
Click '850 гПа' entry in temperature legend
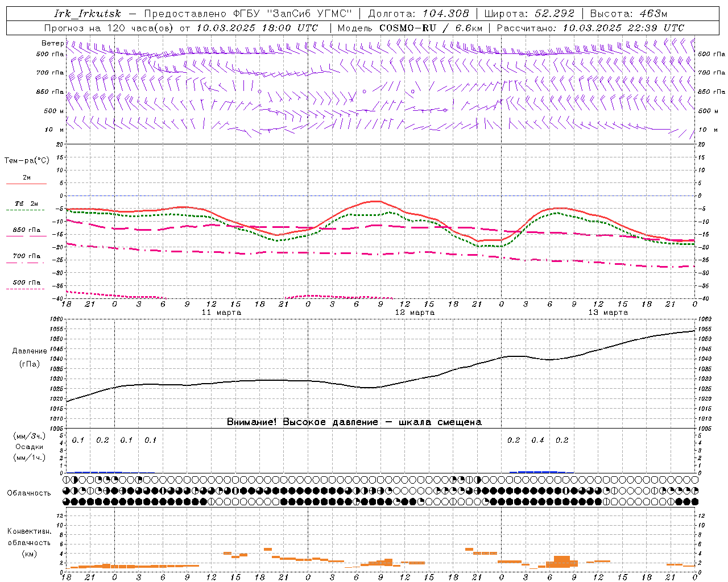pyautogui.click(x=27, y=230)
